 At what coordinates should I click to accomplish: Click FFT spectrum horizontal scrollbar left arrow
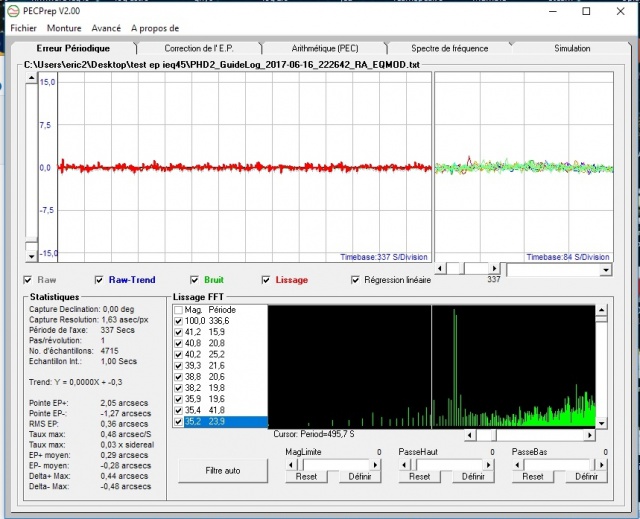[x=470, y=435]
